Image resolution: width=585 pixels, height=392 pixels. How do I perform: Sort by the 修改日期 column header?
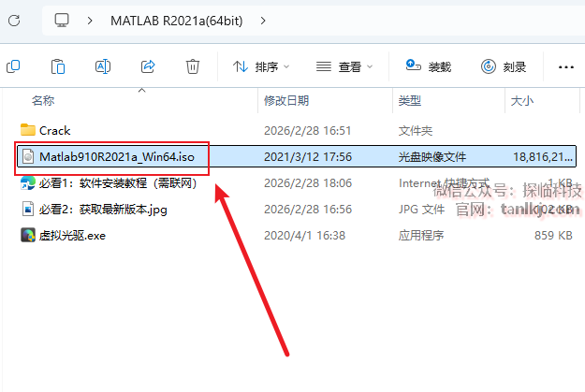[286, 100]
